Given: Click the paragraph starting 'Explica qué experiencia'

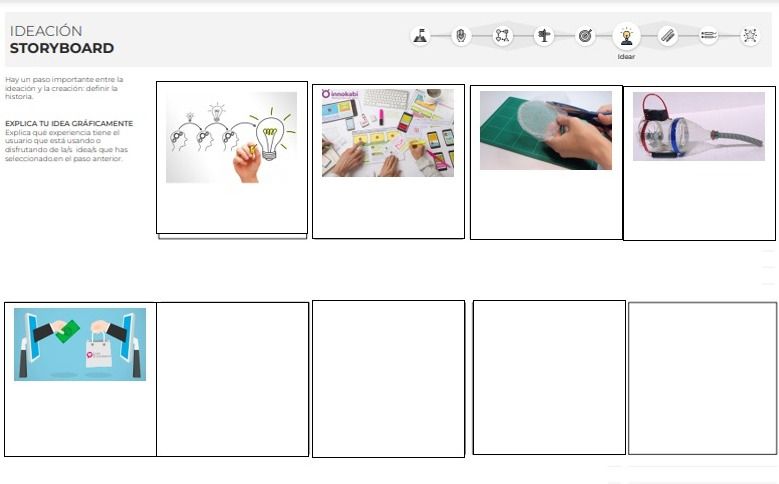Looking at the screenshot, I should pyautogui.click(x=67, y=146).
